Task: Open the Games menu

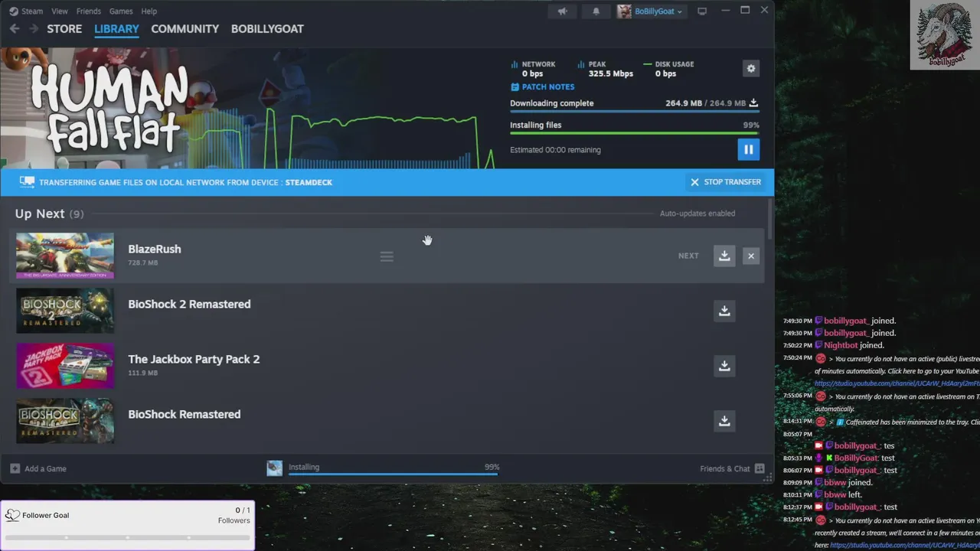Action: point(121,11)
